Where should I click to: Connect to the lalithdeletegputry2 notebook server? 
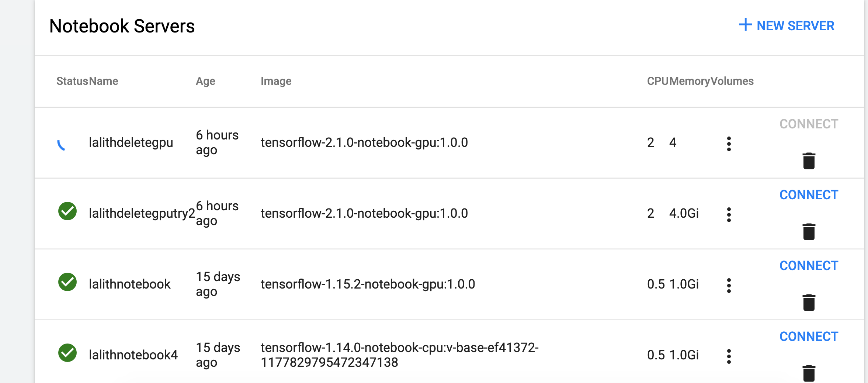pos(809,194)
